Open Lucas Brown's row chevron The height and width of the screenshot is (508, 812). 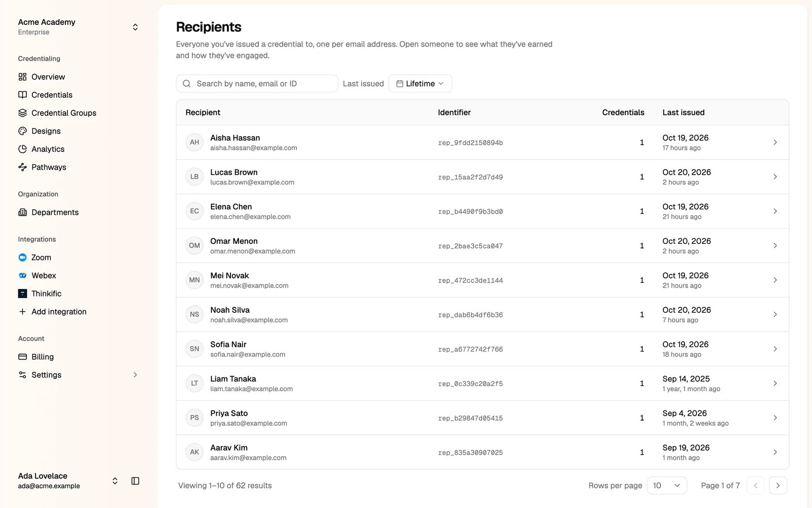[775, 177]
